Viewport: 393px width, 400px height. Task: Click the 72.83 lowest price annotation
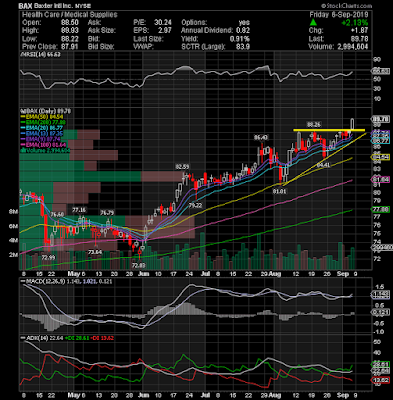(139, 265)
